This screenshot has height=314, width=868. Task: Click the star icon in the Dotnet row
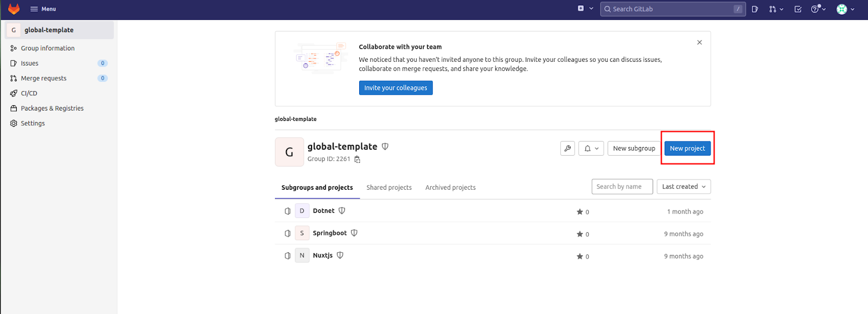(x=580, y=212)
